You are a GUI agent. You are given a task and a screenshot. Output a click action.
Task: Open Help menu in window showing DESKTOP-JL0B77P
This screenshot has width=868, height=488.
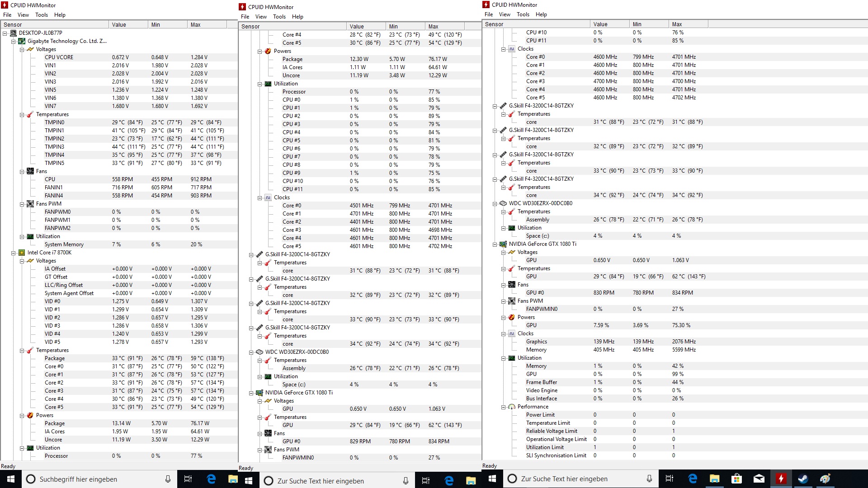pyautogui.click(x=60, y=15)
